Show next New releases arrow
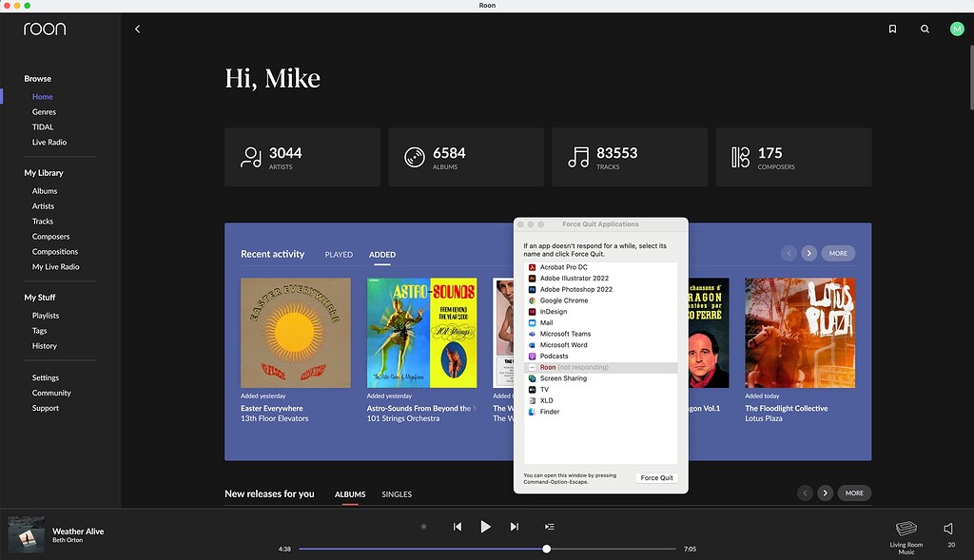 click(825, 492)
